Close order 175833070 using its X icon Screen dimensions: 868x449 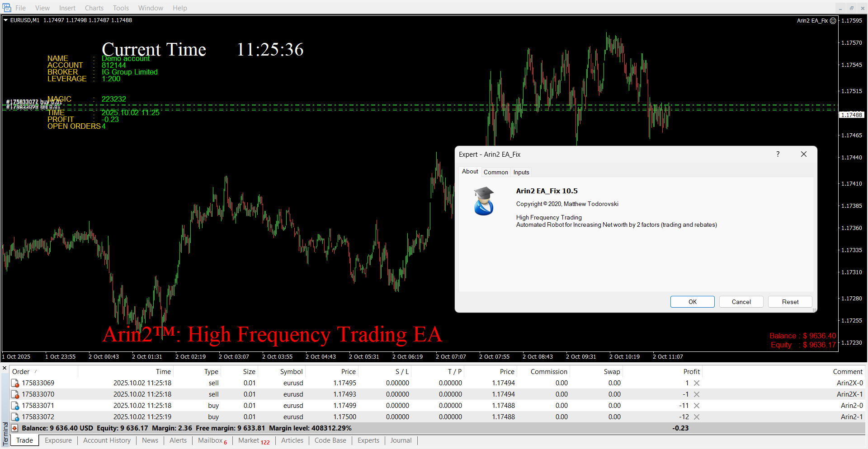(697, 394)
